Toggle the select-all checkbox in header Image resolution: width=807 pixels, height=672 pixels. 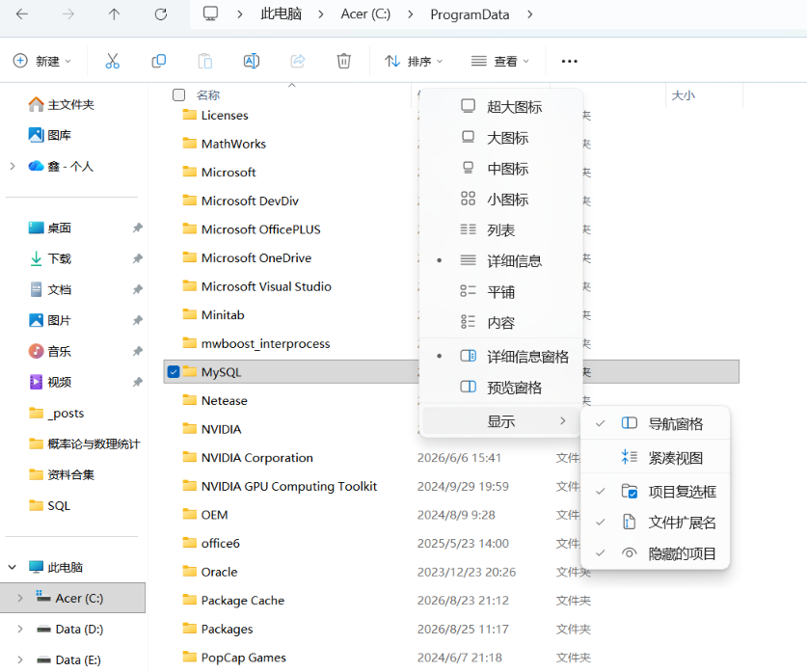point(178,95)
